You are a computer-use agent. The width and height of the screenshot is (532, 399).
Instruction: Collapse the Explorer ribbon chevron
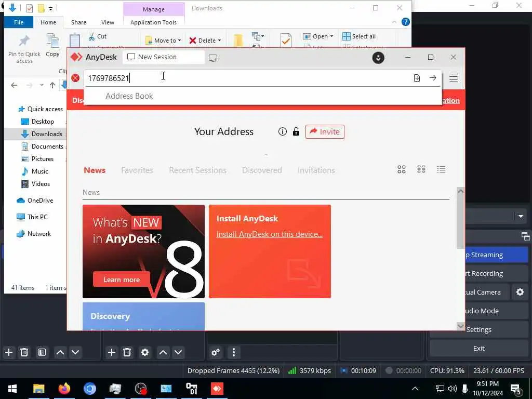coord(394,22)
